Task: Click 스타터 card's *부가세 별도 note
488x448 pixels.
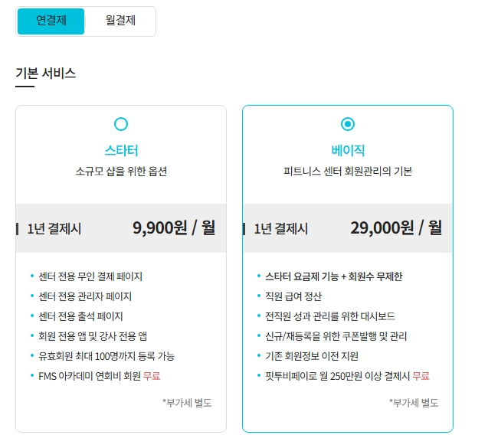Action: click(x=187, y=403)
